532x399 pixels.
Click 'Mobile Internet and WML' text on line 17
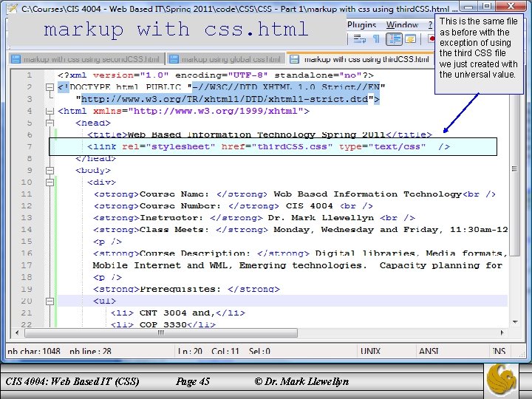[x=160, y=265]
